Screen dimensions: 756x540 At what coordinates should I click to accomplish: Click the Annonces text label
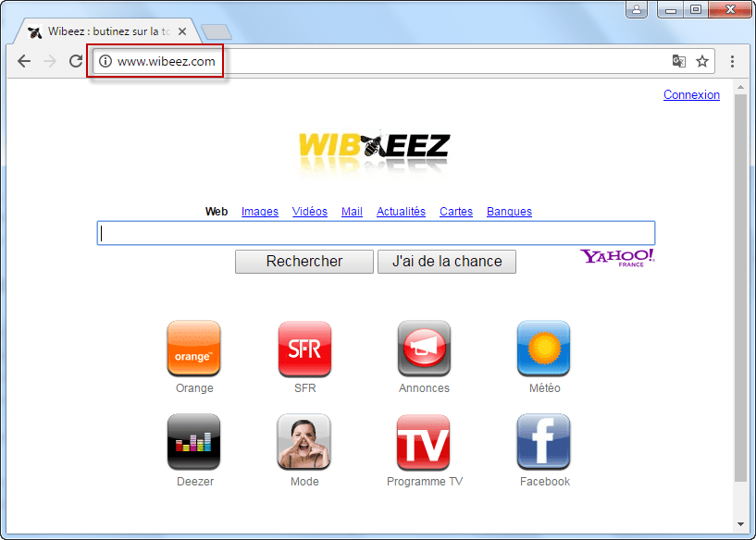[424, 388]
